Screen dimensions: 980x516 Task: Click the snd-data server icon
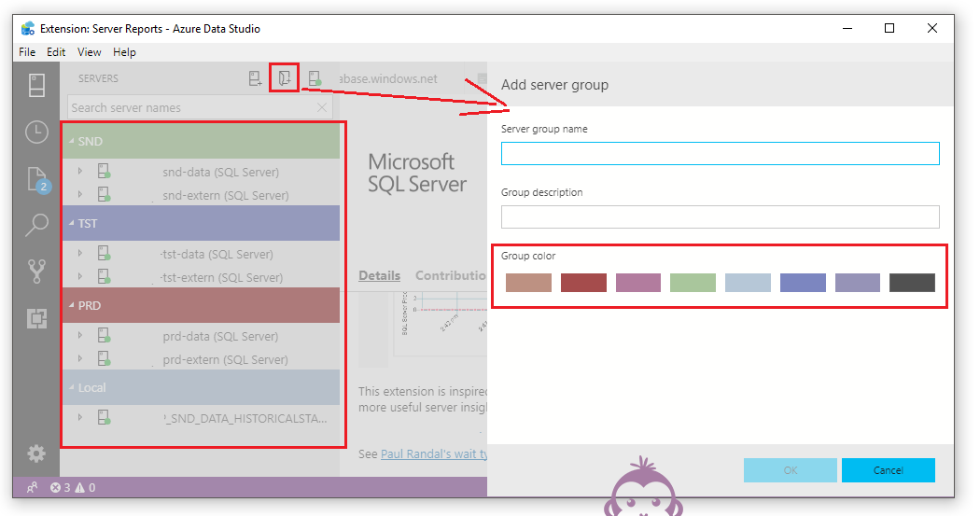tap(104, 171)
